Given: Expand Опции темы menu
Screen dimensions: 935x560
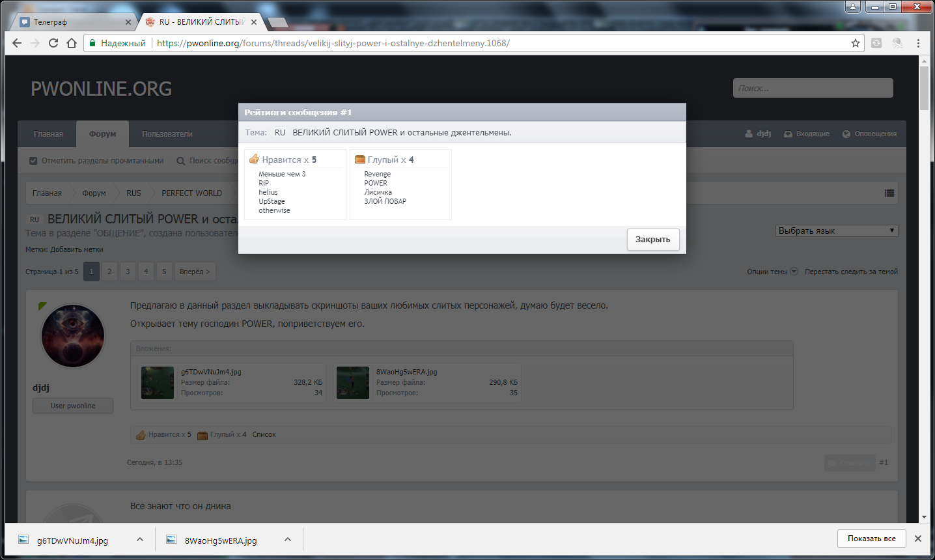Looking at the screenshot, I should [772, 272].
